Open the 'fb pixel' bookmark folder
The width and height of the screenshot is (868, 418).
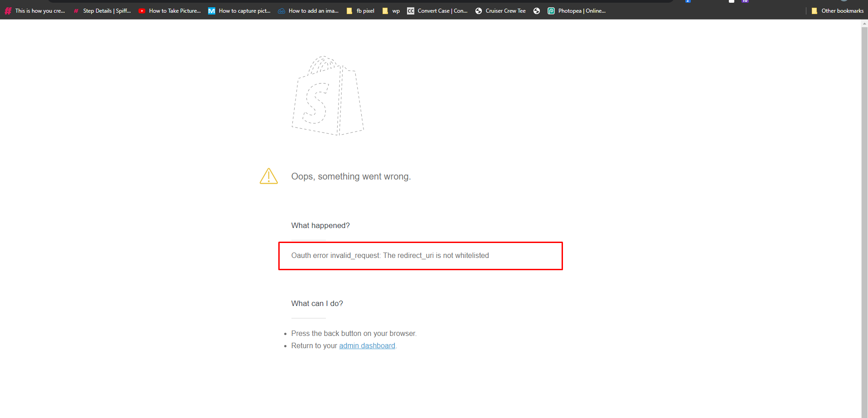tap(360, 11)
